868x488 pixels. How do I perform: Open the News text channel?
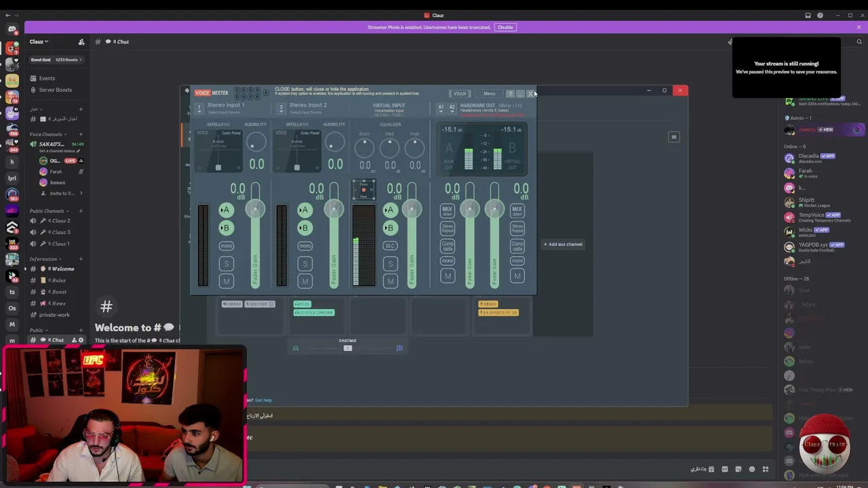56,304
